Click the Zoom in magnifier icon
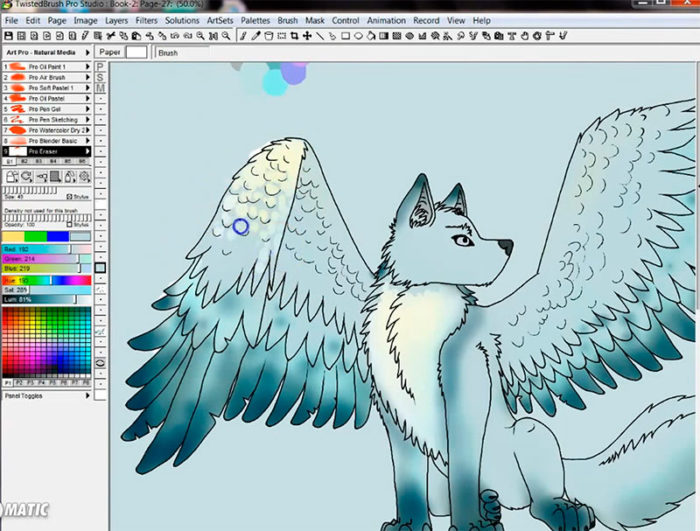This screenshot has height=531, width=700. pos(200,36)
